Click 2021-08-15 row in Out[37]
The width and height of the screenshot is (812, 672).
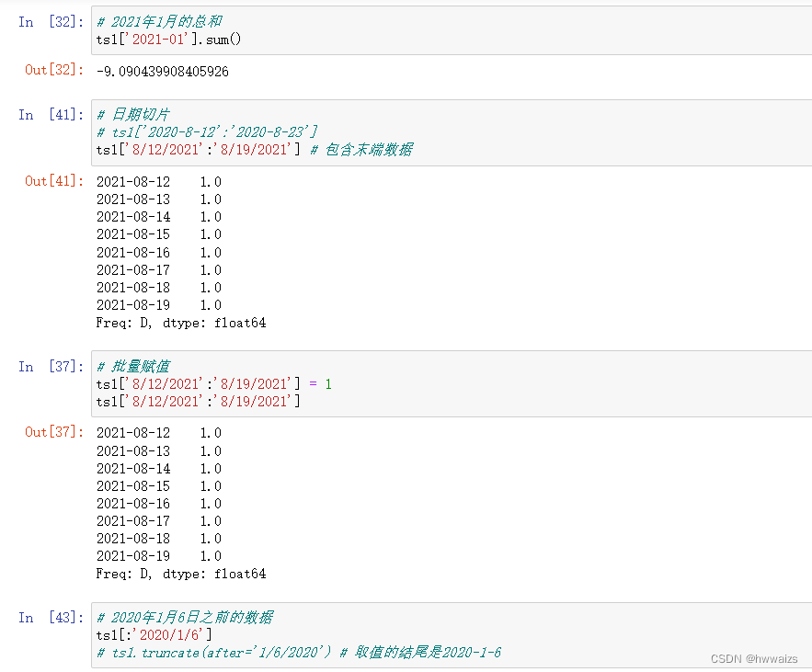point(159,486)
